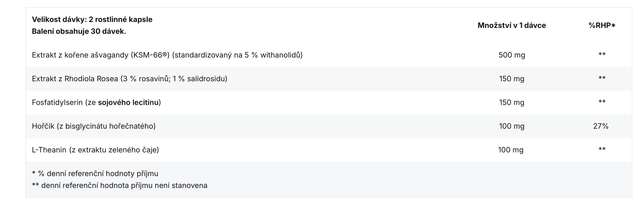
Task: Click the RHP asterisks in the L-Theanin row
Action: pyautogui.click(x=602, y=149)
